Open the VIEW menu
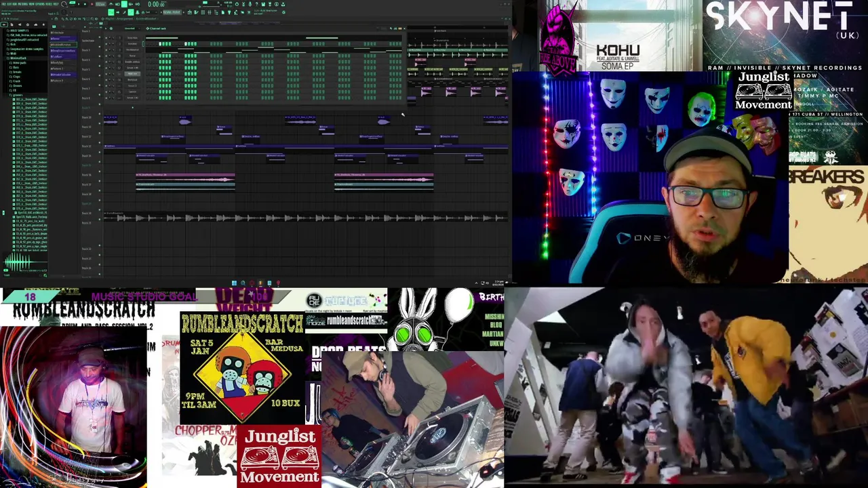868x488 pixels. [x=32, y=3]
